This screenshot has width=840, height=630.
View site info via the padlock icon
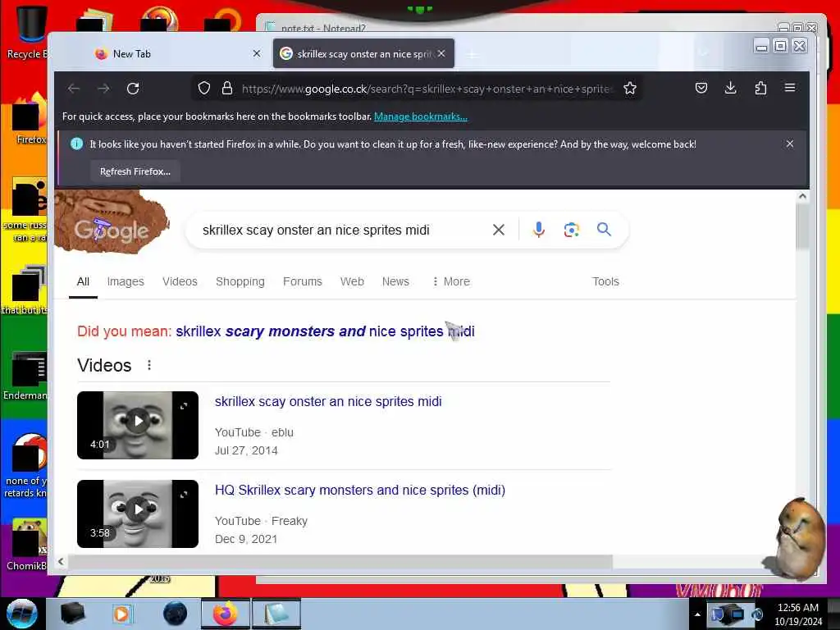tap(227, 89)
